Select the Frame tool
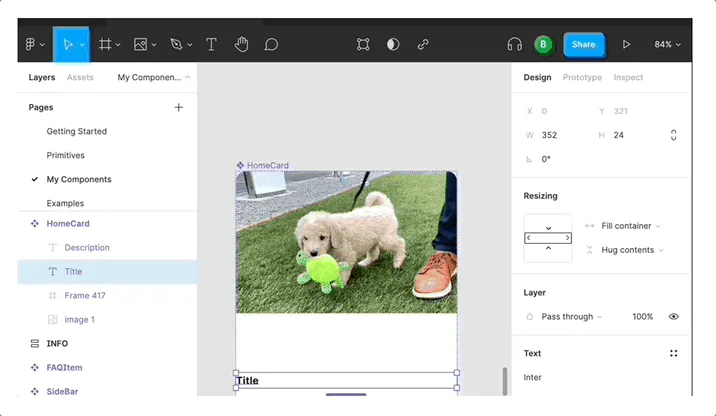 [x=105, y=44]
